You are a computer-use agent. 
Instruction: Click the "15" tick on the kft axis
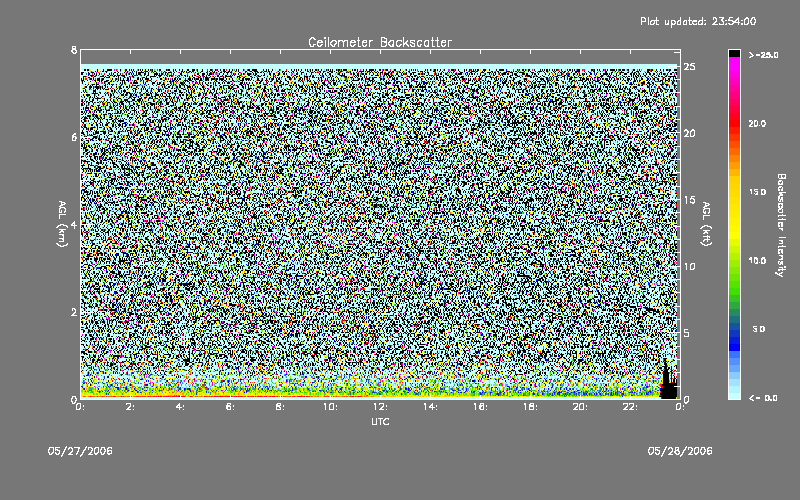click(x=689, y=200)
